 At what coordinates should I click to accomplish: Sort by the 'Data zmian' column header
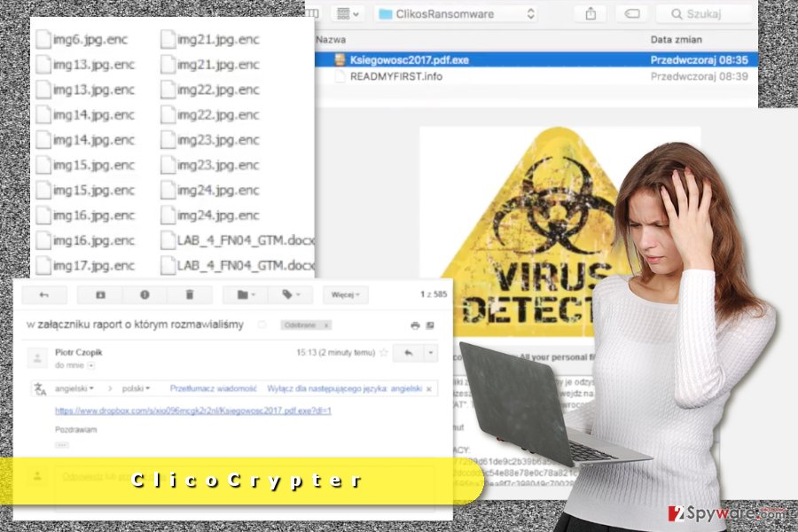[677, 40]
